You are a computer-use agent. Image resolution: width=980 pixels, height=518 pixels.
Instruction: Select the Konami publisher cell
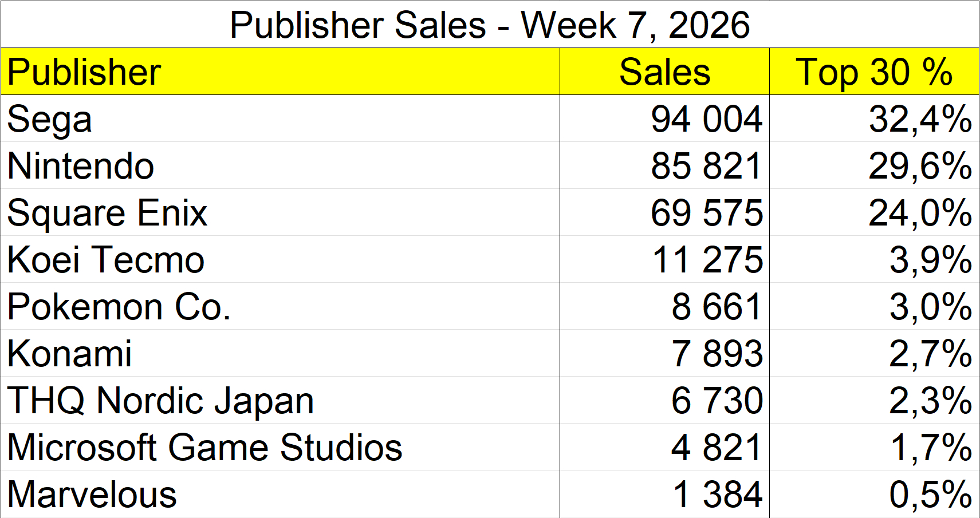click(x=69, y=354)
